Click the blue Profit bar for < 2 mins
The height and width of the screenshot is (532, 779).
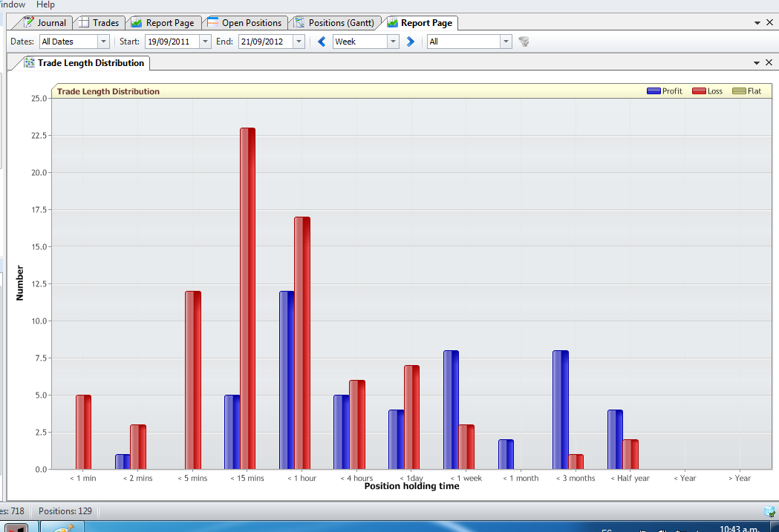click(123, 462)
